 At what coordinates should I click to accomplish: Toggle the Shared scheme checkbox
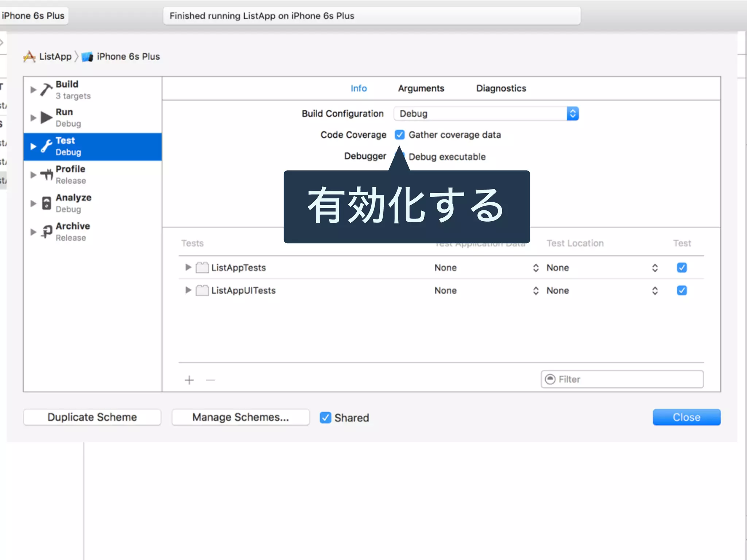pyautogui.click(x=325, y=417)
